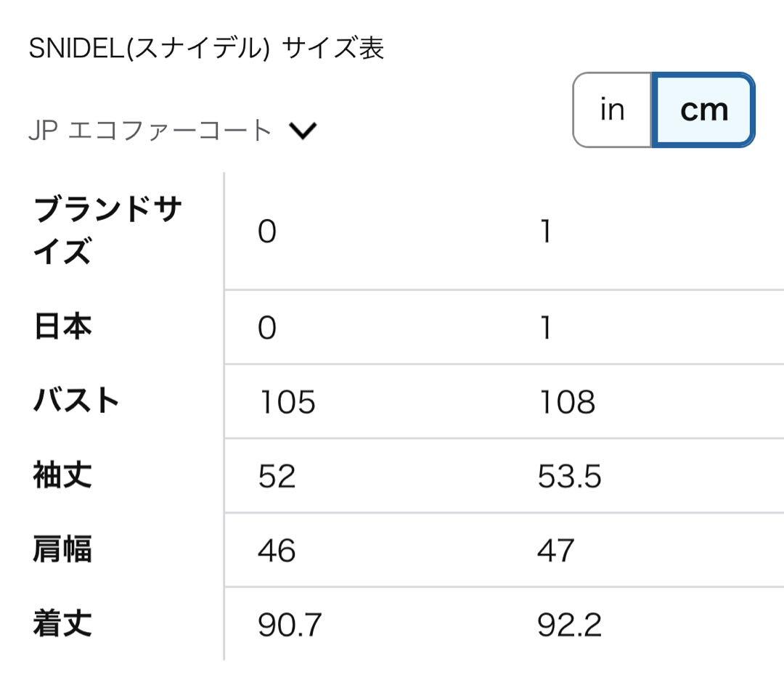This screenshot has height=677, width=784.
Task: Select sleeve length value 52
Action: coord(277,477)
